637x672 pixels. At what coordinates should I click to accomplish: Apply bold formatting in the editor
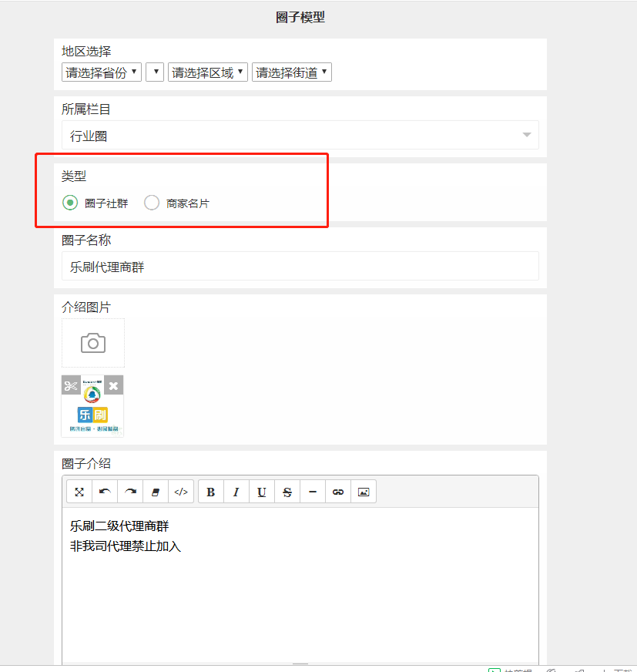211,492
